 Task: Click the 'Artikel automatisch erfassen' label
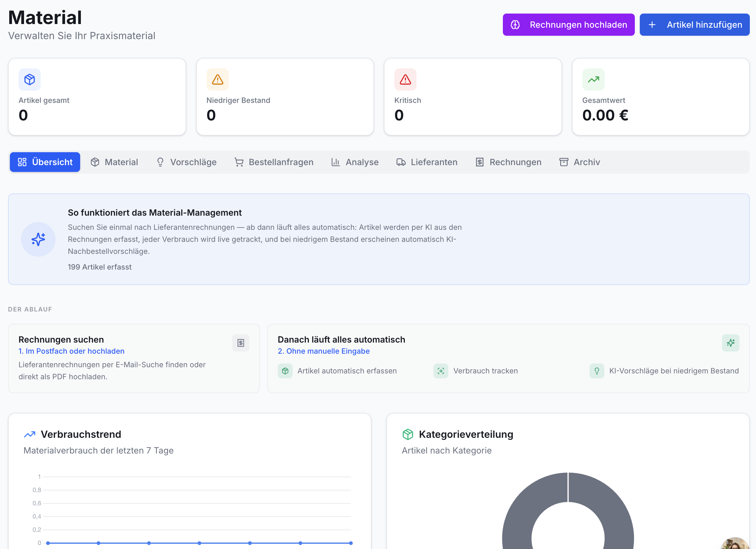[x=347, y=371]
